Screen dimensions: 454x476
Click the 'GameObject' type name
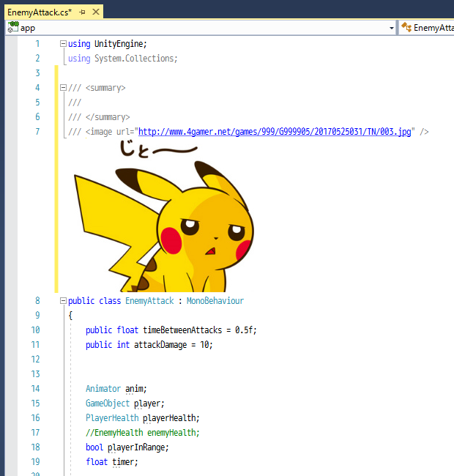pyautogui.click(x=108, y=404)
